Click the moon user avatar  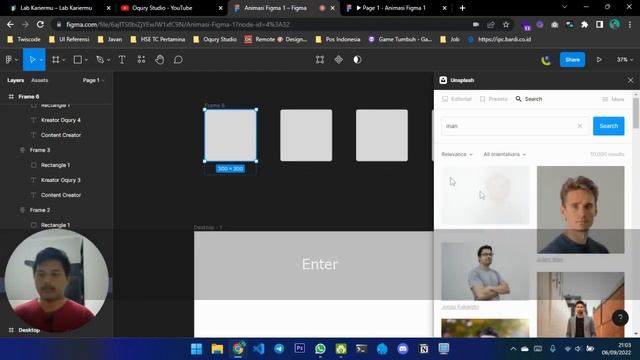coord(546,60)
